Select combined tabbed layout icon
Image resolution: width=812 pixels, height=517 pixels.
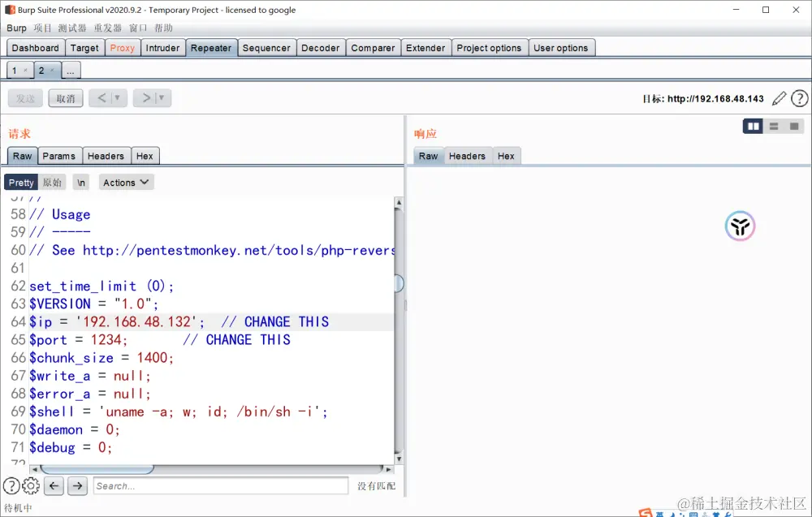pos(794,127)
